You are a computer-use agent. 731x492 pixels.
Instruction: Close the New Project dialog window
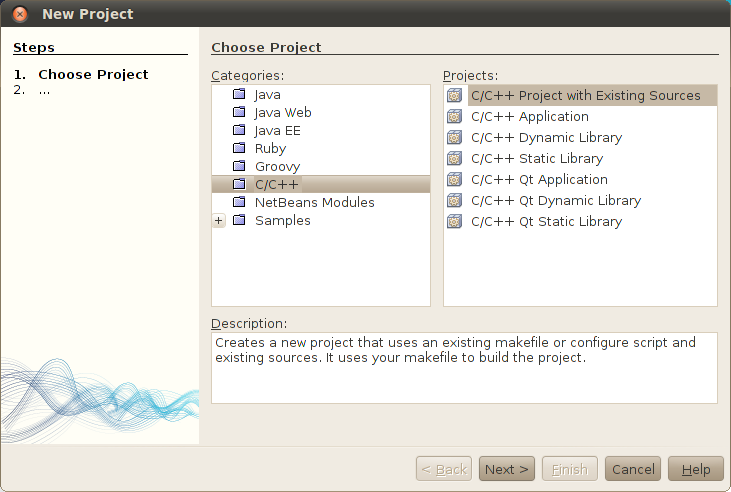click(x=21, y=14)
